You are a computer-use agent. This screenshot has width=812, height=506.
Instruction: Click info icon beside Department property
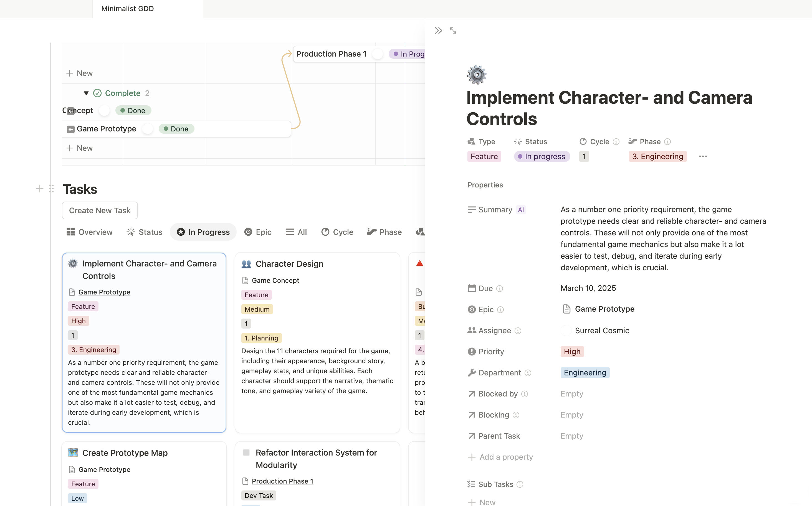point(528,373)
